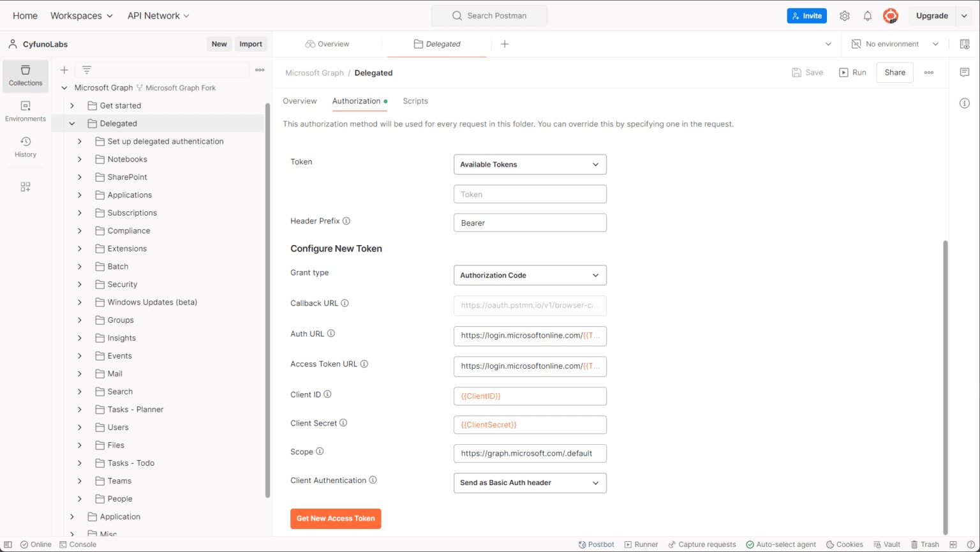Open a new tab with plus icon
Image resolution: width=980 pixels, height=552 pixels.
pyautogui.click(x=505, y=44)
